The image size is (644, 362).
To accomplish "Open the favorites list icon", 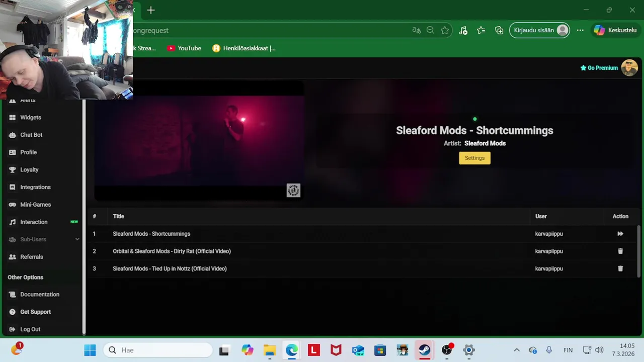I will click(x=481, y=30).
